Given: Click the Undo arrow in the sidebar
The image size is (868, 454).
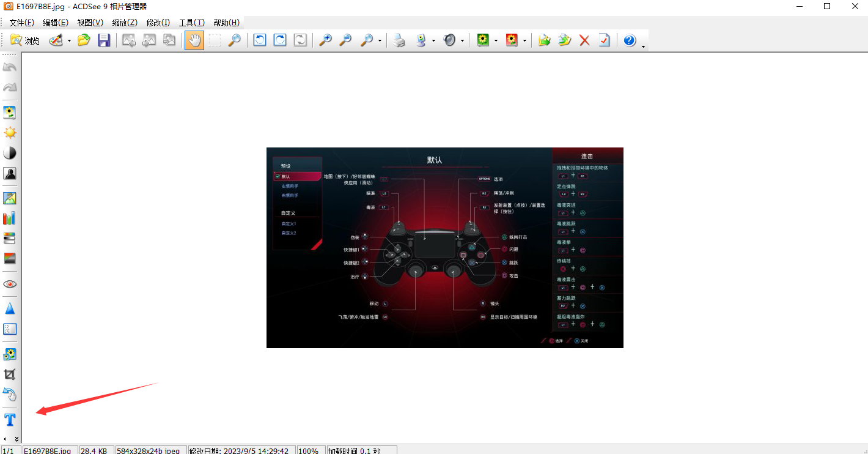Looking at the screenshot, I should coord(10,67).
